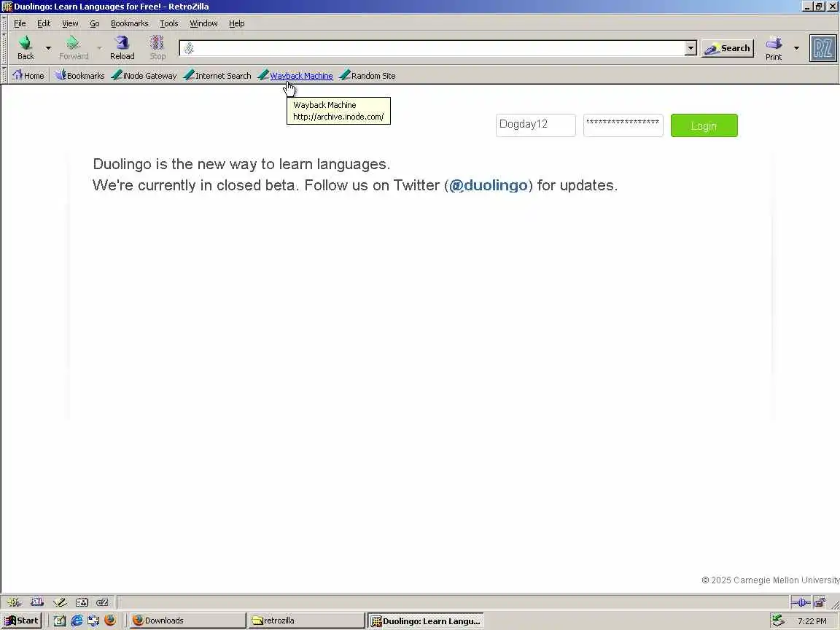Open Composer from the status bar pencil icon

pyautogui.click(x=60, y=602)
